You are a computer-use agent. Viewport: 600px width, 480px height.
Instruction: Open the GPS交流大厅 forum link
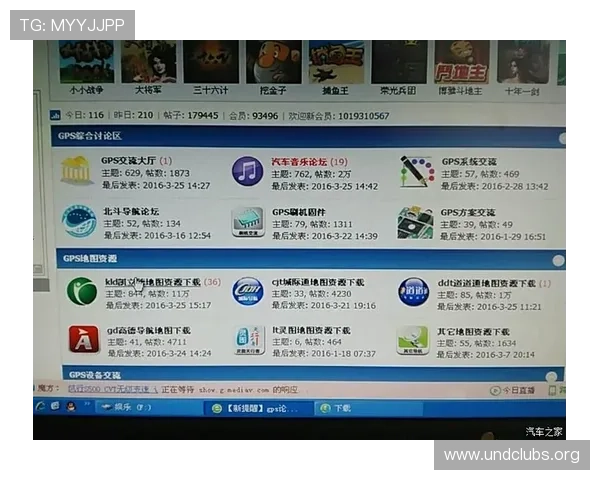tap(128, 161)
